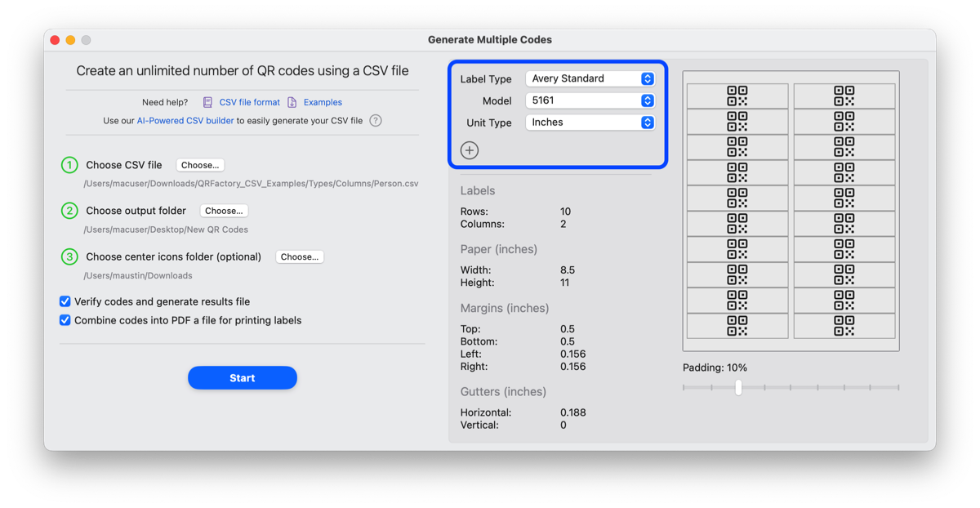This screenshot has width=980, height=508.
Task: Open the Unit Type Inches dropdown
Action: (590, 123)
